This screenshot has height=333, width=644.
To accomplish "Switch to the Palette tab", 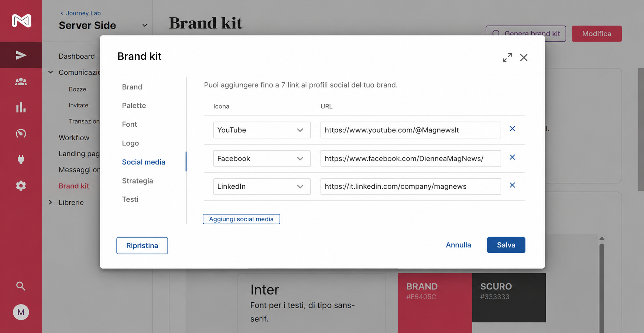I will click(x=134, y=106).
